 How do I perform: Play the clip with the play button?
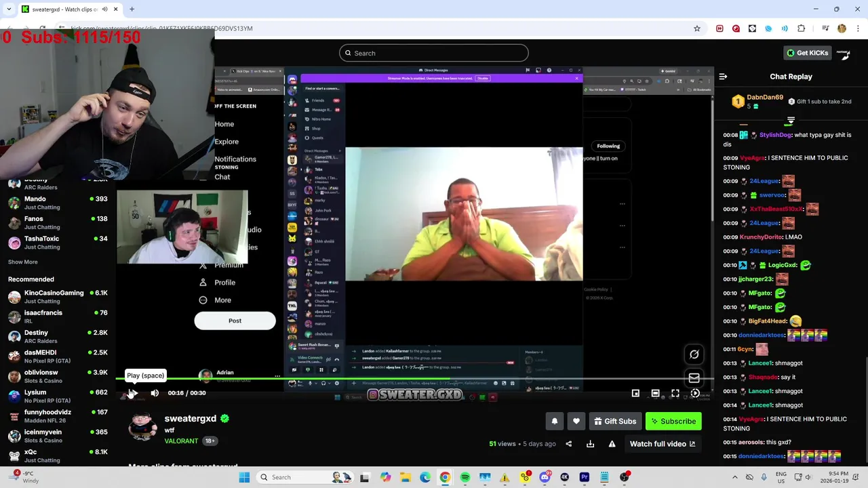pos(133,393)
